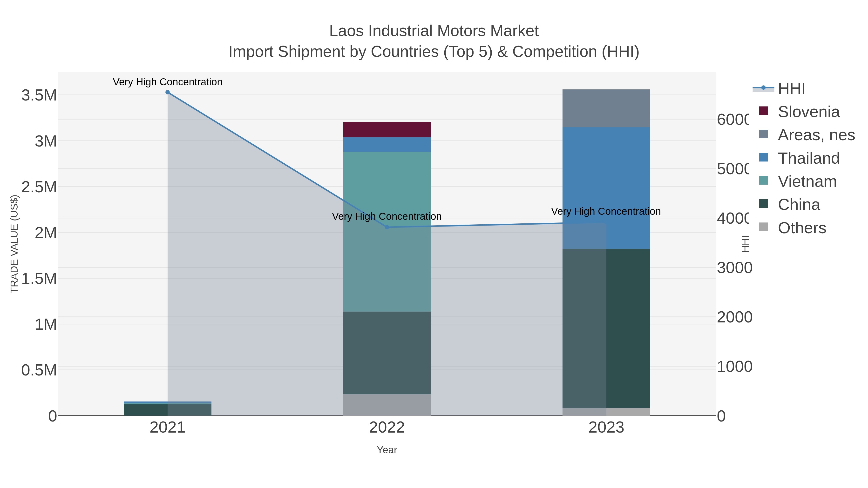868x488 pixels.
Task: Toggle the HHI line legend entry
Action: [779, 89]
